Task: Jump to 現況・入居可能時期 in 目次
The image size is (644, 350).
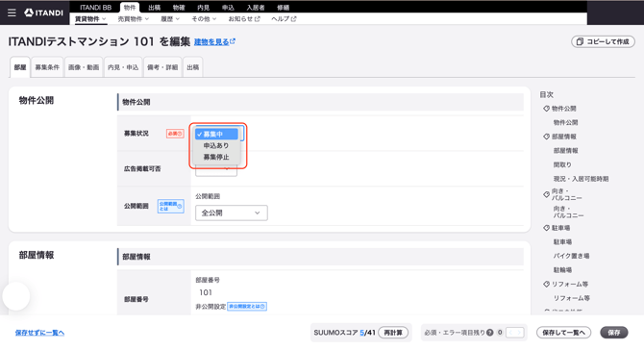Action: 582,179
